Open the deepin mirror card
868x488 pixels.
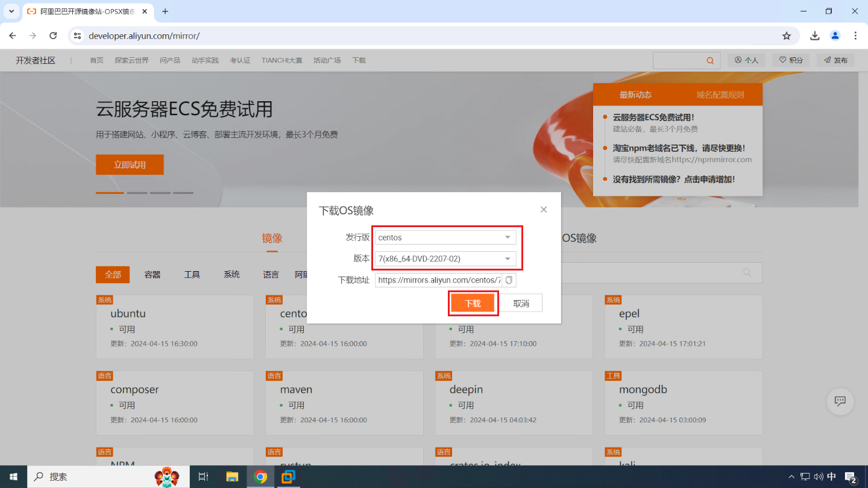[x=514, y=403]
